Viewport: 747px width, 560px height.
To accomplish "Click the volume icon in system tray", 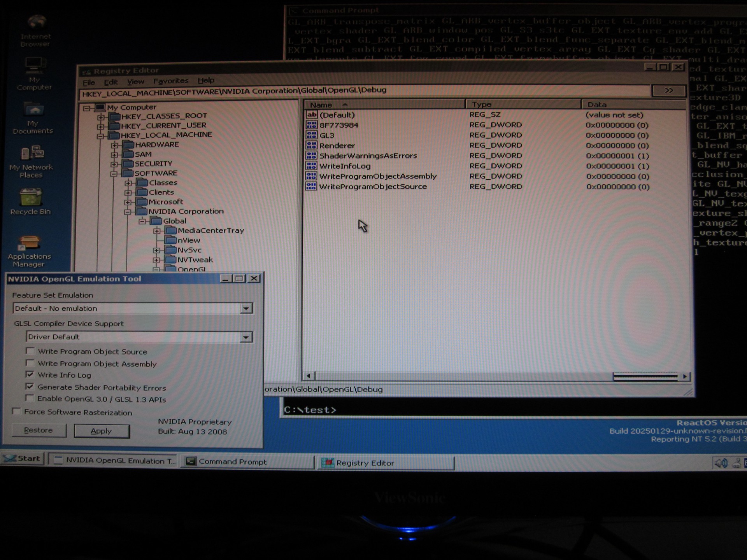I will pyautogui.click(x=720, y=463).
